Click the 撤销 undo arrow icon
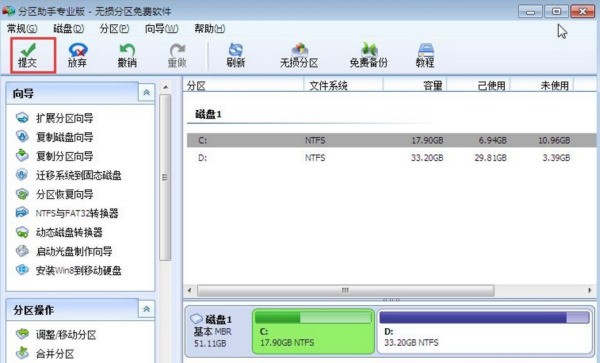The width and height of the screenshot is (600, 363). coord(127,50)
